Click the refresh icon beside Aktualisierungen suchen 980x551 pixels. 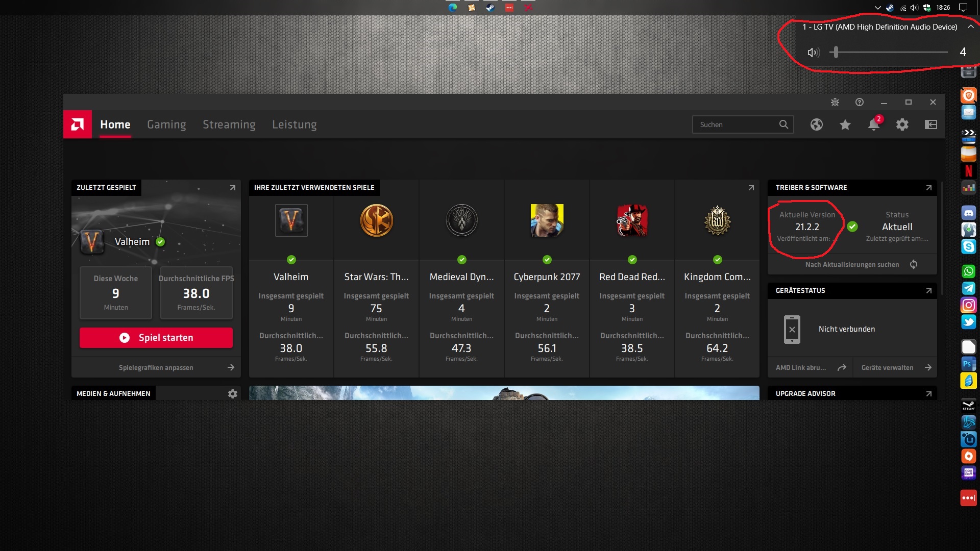pos(914,264)
